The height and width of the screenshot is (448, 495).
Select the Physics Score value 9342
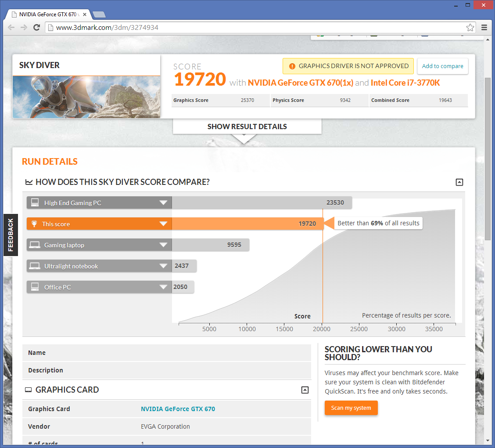[x=345, y=101]
